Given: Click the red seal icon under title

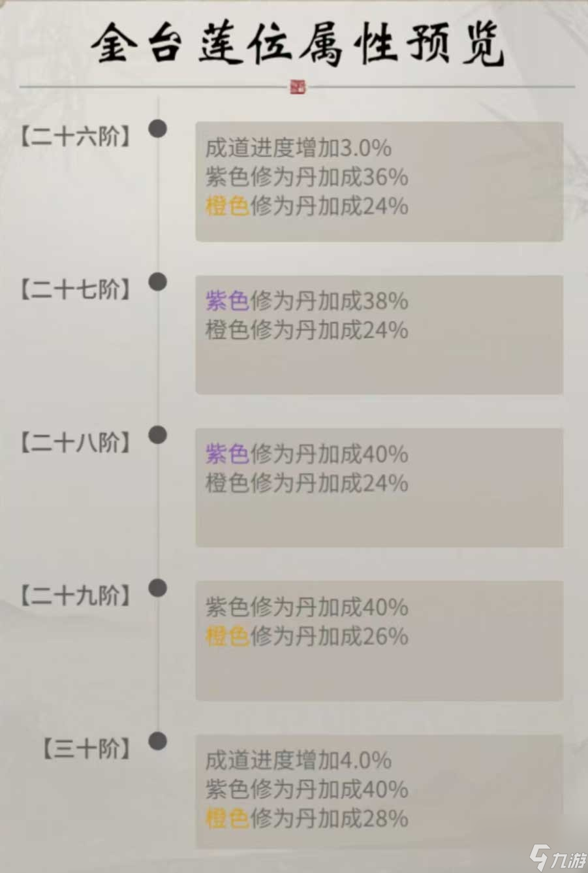Looking at the screenshot, I should [x=298, y=86].
